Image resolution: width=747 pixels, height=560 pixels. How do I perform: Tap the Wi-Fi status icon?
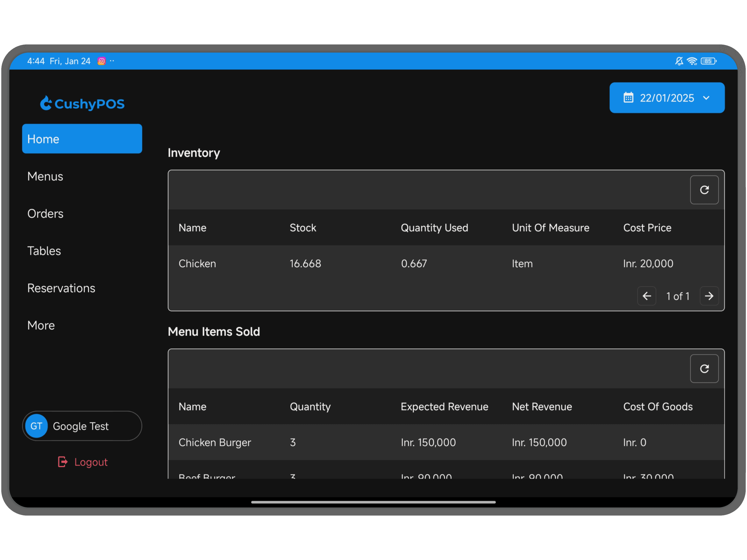click(692, 61)
